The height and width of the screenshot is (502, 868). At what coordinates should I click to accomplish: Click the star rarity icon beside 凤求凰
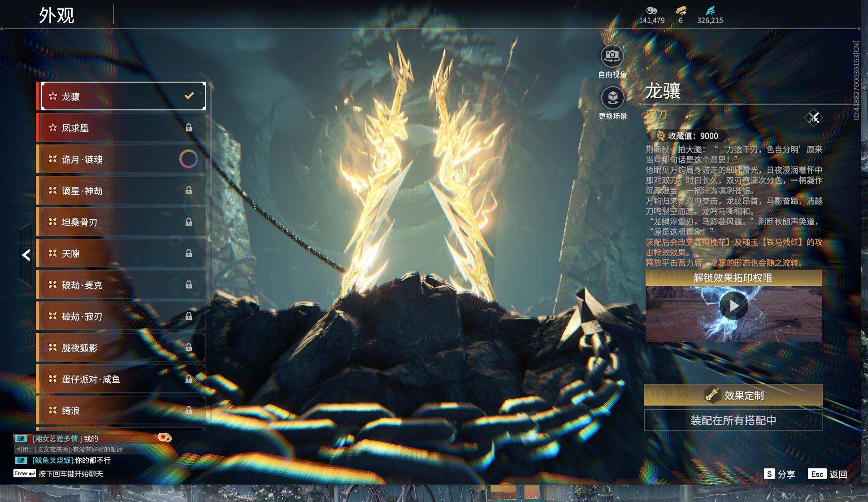[53, 127]
